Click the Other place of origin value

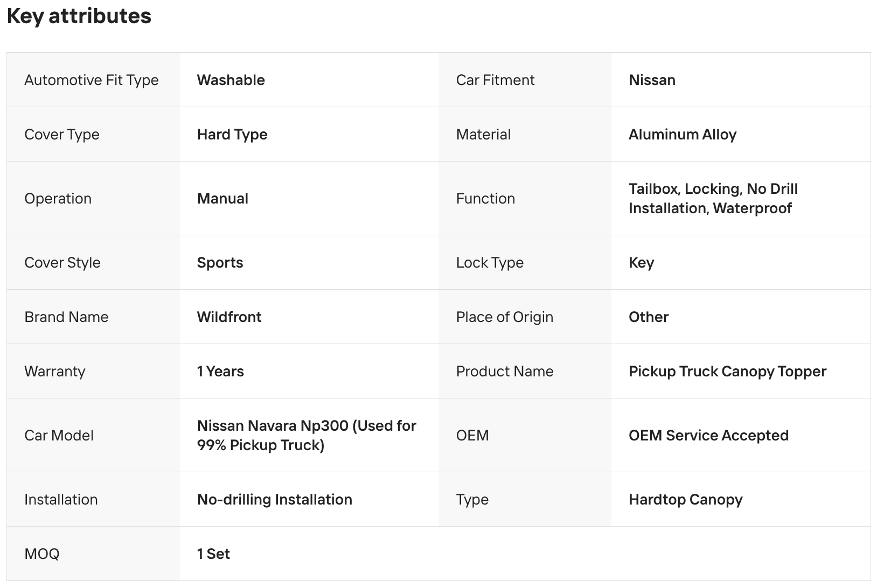[x=648, y=317]
